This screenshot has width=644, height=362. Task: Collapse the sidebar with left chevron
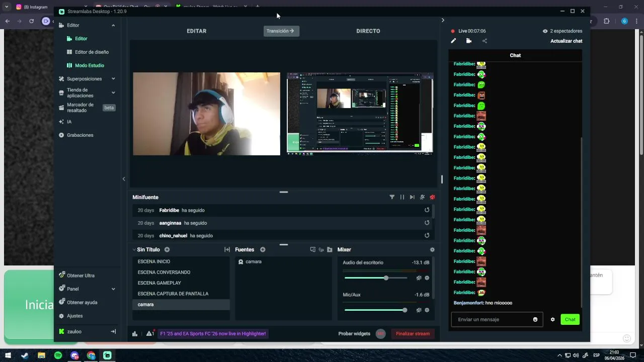click(x=124, y=179)
